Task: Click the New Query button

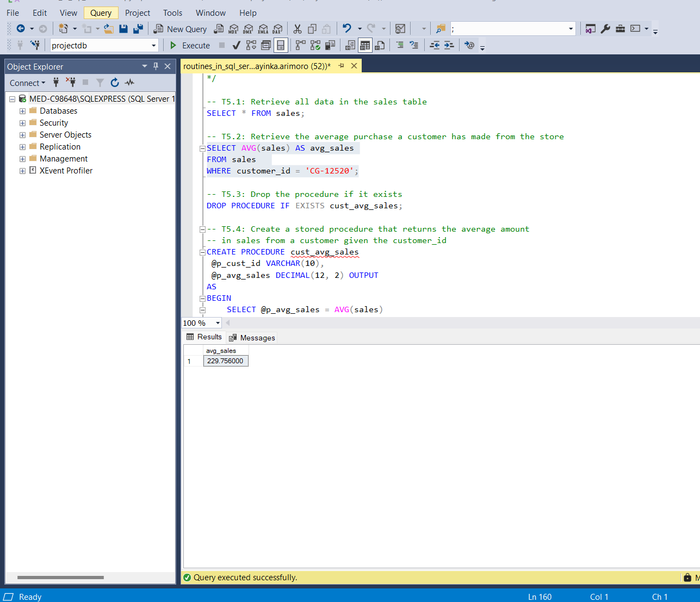Action: [180, 29]
